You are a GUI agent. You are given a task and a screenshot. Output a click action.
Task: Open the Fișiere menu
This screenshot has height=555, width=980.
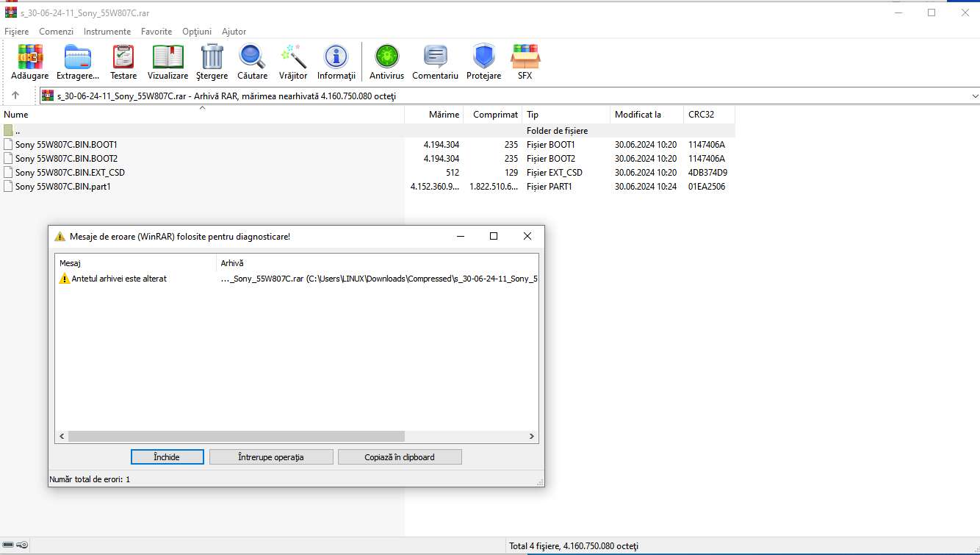16,32
